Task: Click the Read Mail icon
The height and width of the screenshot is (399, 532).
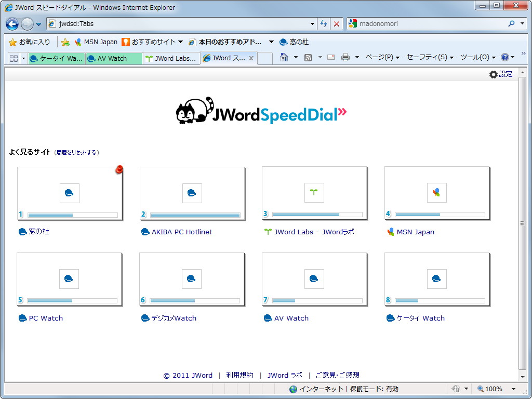Action: (331, 57)
